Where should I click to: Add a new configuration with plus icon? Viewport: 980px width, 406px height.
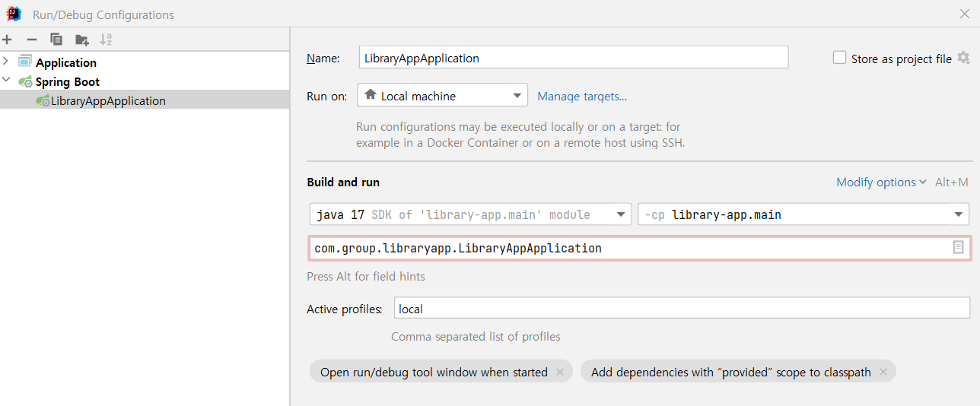tap(8, 40)
